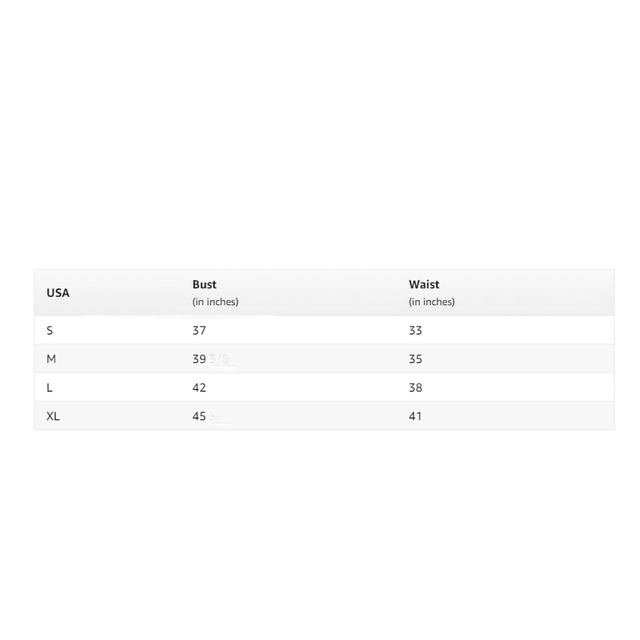The height and width of the screenshot is (640, 640).
Task: Select the S size label
Action: pyautogui.click(x=50, y=331)
